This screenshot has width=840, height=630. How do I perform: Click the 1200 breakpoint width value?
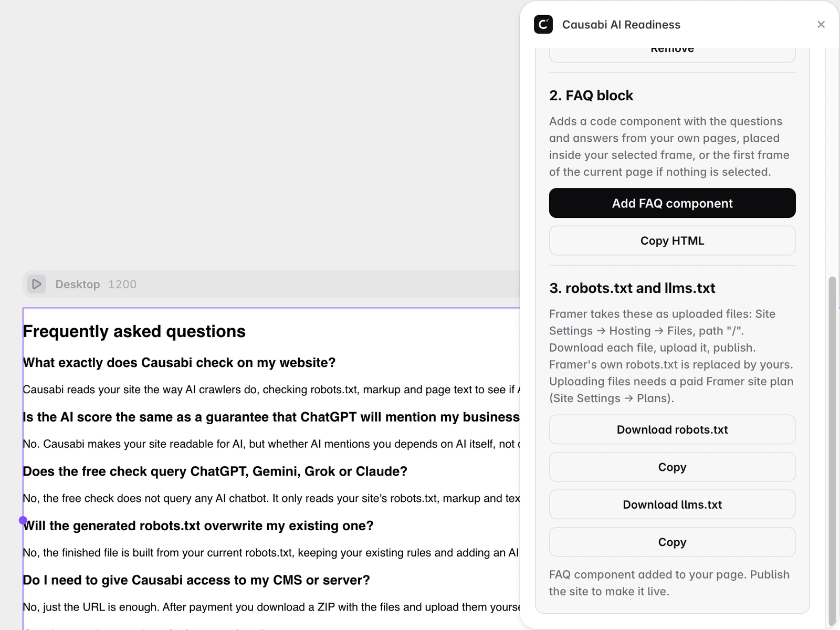(x=122, y=284)
